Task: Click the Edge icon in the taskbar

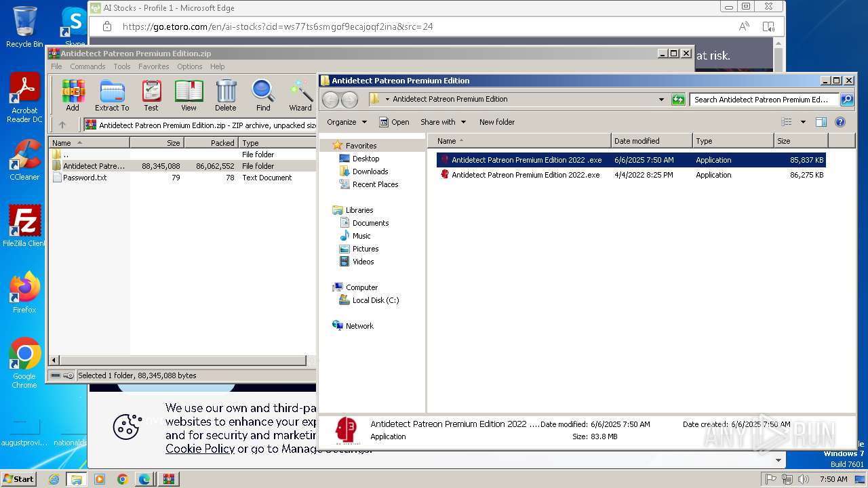Action: 144,479
